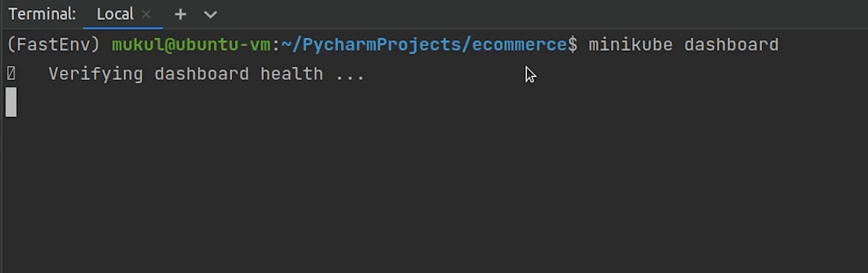Screen dimensions: 868x273
Task: Click the Terminal panel title label
Action: 42,15
